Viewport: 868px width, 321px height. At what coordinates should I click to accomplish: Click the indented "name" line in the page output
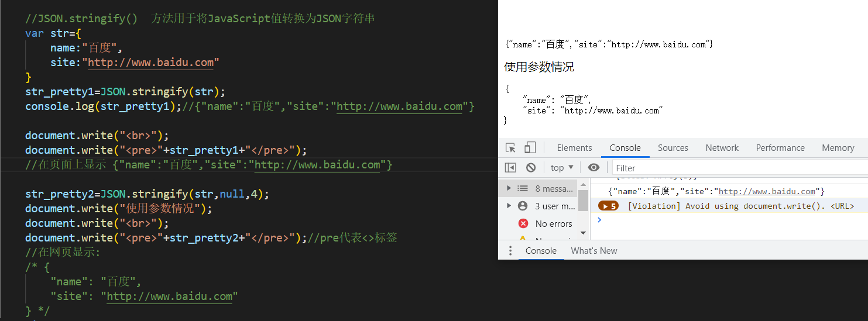pos(557,100)
